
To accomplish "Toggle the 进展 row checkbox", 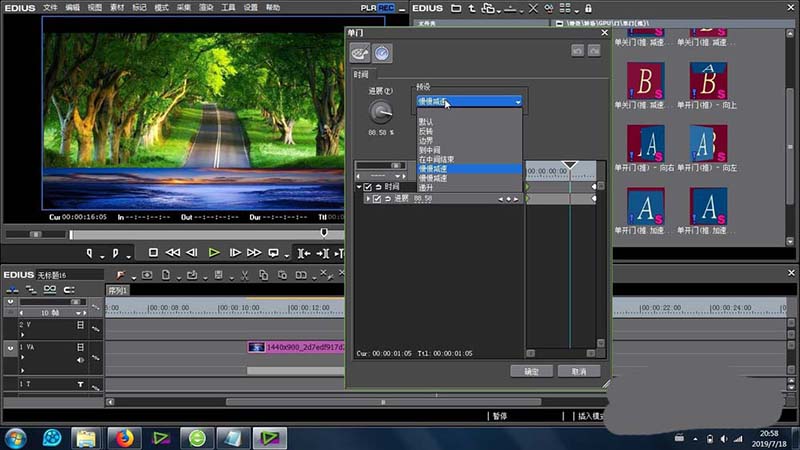I will coord(377,199).
